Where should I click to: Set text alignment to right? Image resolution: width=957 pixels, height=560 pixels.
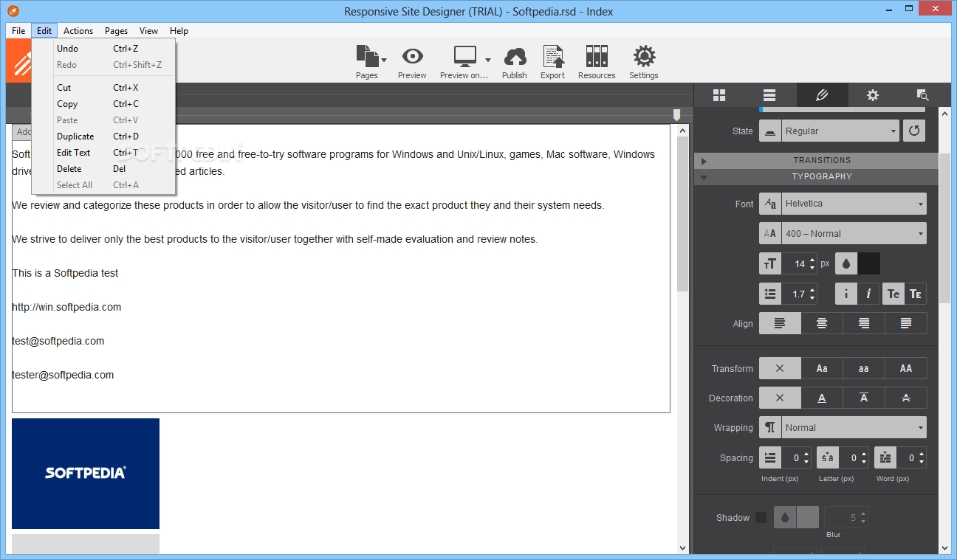pyautogui.click(x=864, y=323)
